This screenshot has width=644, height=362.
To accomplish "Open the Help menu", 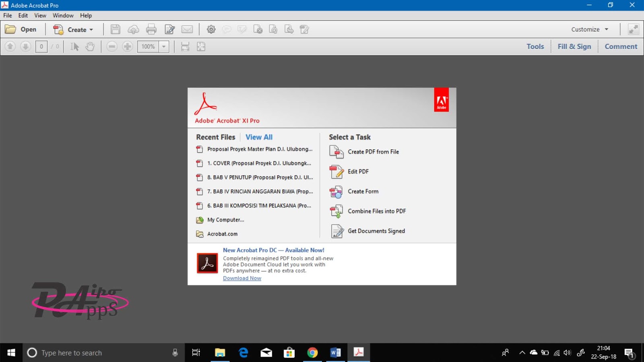I will click(x=86, y=15).
